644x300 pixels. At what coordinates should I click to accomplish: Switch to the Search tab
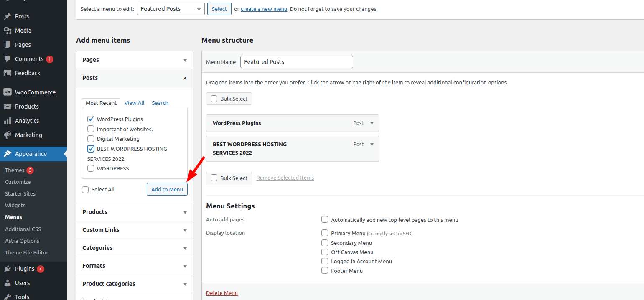coord(160,103)
